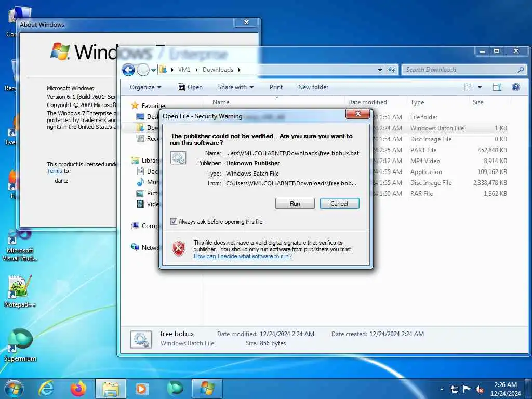532x399 pixels.
Task: Click the muted volume tray icon
Action: [480, 389]
